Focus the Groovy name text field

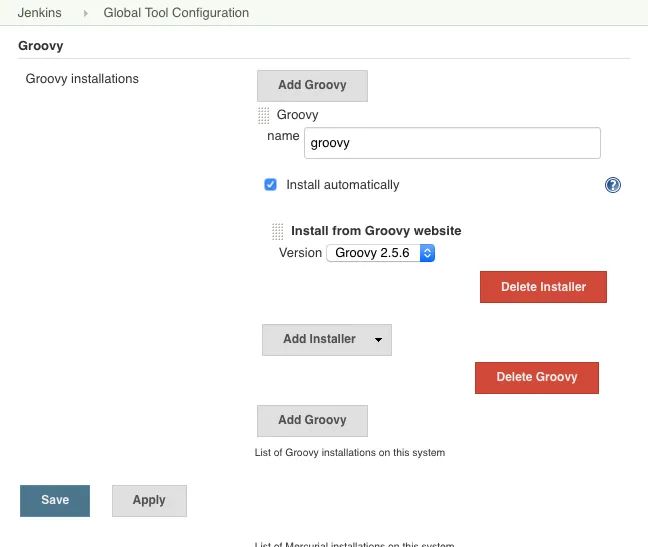click(x=451, y=143)
